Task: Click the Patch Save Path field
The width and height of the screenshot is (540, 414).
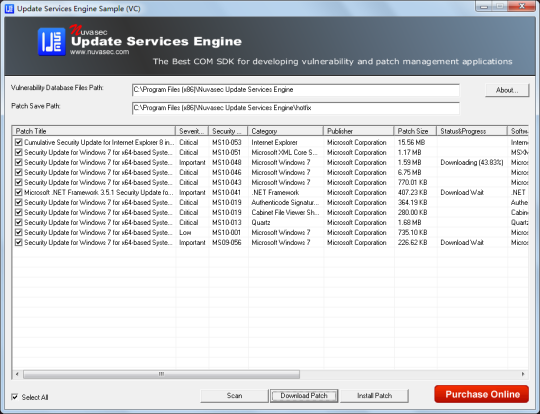Action: (x=296, y=108)
